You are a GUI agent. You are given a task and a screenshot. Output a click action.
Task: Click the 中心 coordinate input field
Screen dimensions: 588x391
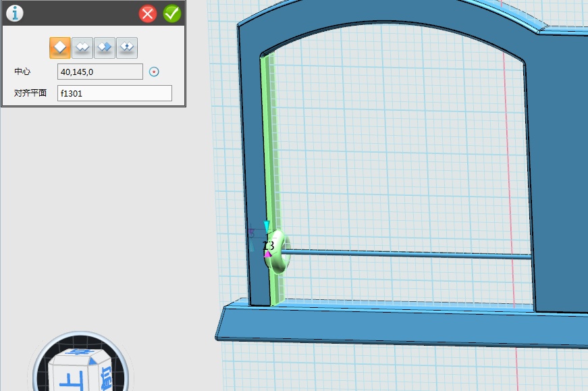point(100,72)
